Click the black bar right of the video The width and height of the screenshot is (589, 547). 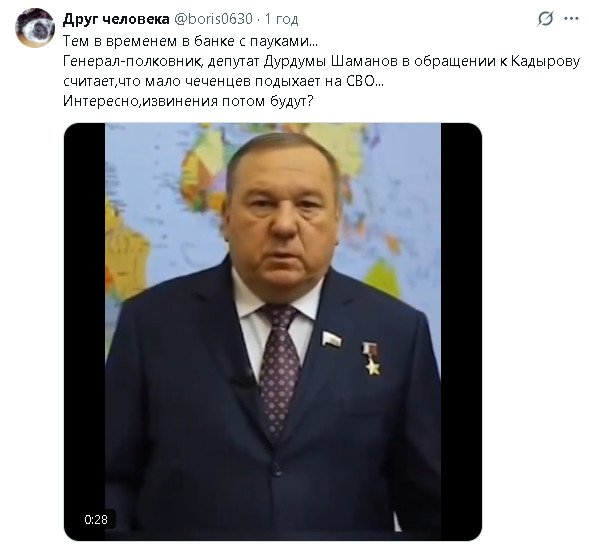tap(461, 332)
